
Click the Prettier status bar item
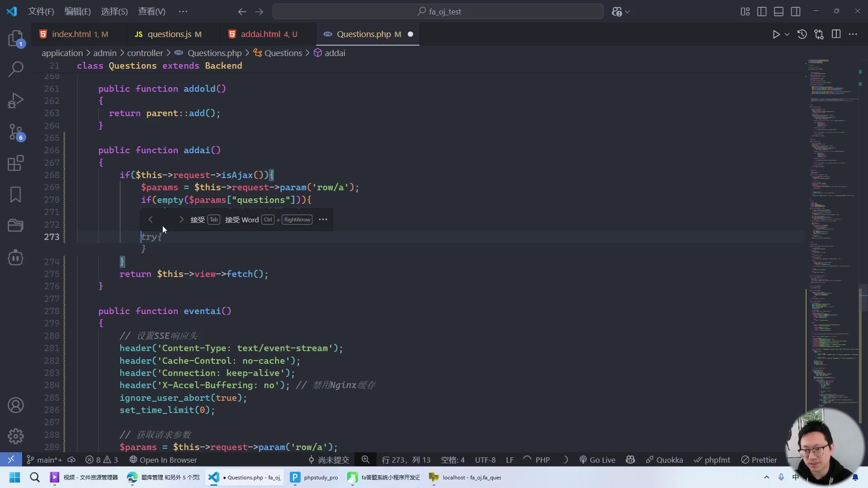click(759, 460)
